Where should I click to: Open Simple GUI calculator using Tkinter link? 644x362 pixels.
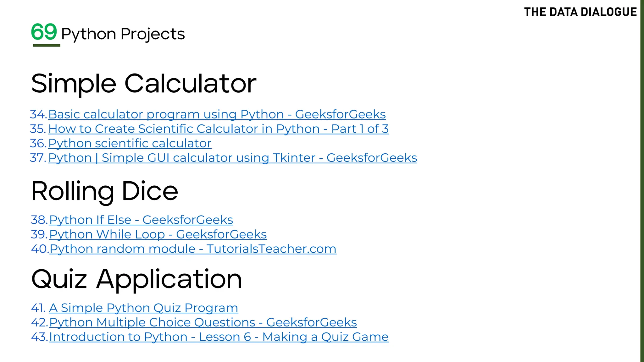(x=232, y=158)
